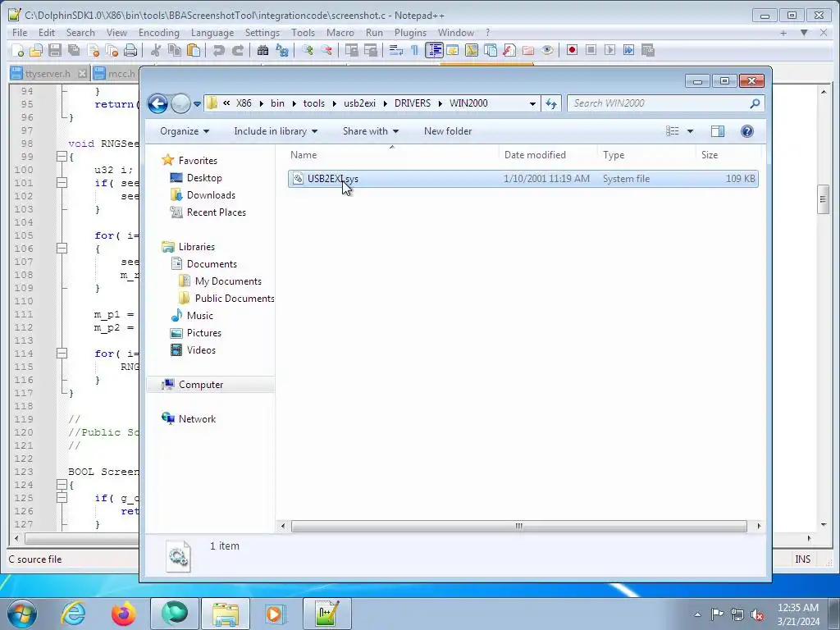Click the Save Recorded Macro icon
The width and height of the screenshot is (840, 630).
pos(648,50)
